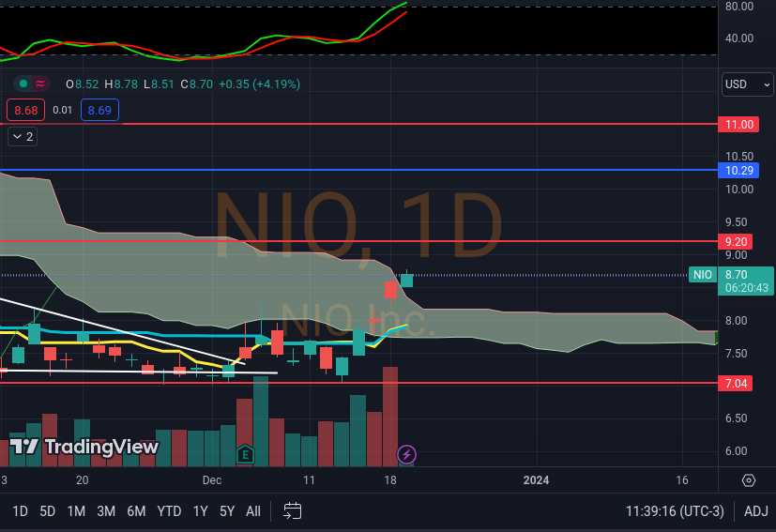Click the earnings E marker

pyautogui.click(x=245, y=454)
